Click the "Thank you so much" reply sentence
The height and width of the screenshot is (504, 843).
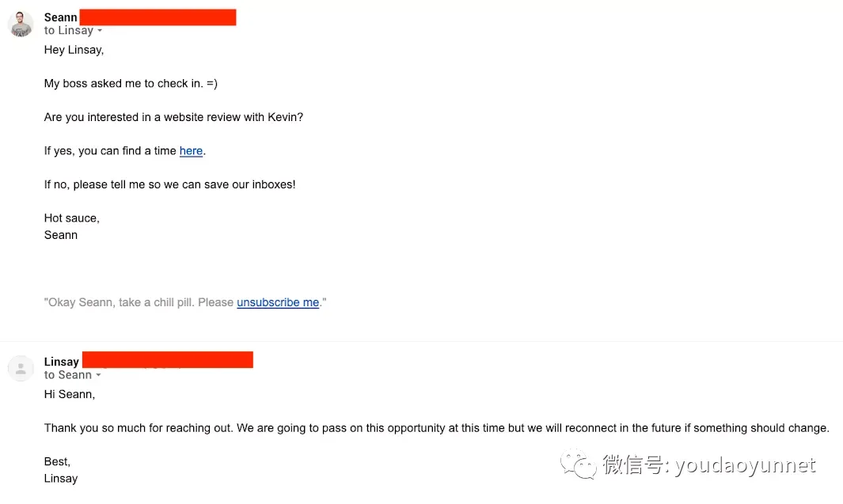(436, 428)
